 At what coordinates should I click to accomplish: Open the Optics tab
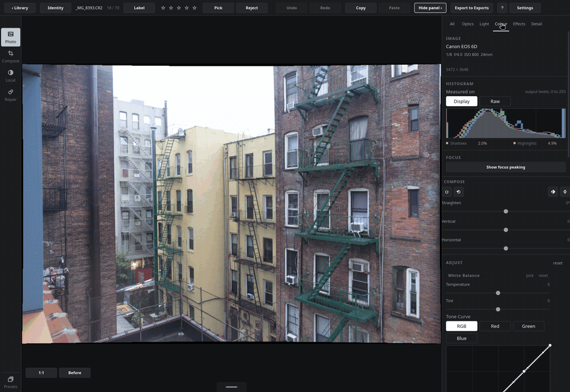[467, 24]
